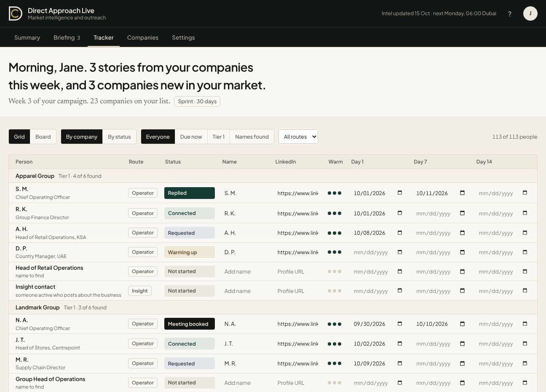Go to the Summary tab
The width and height of the screenshot is (546, 392).
tap(27, 38)
